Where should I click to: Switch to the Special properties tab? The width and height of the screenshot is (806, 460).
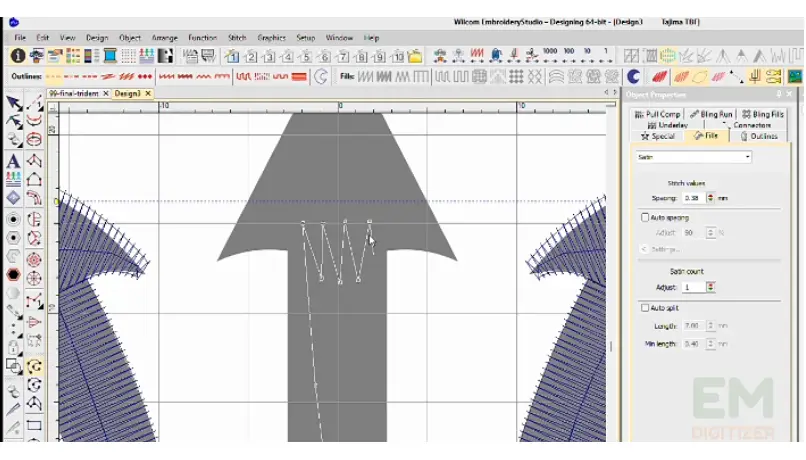click(x=658, y=136)
